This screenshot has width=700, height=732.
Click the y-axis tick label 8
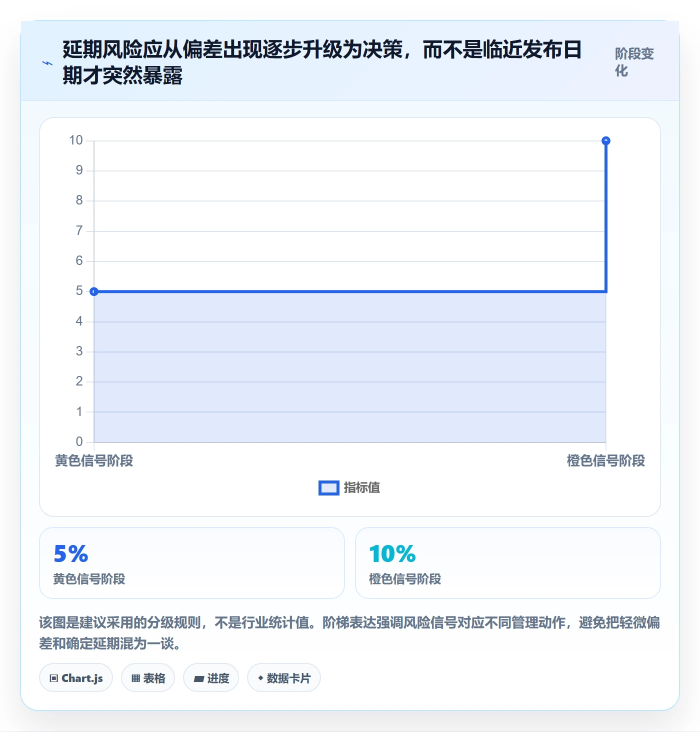click(79, 200)
